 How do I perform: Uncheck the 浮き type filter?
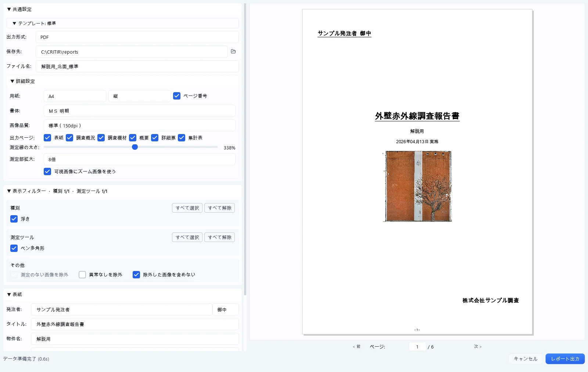(x=14, y=219)
